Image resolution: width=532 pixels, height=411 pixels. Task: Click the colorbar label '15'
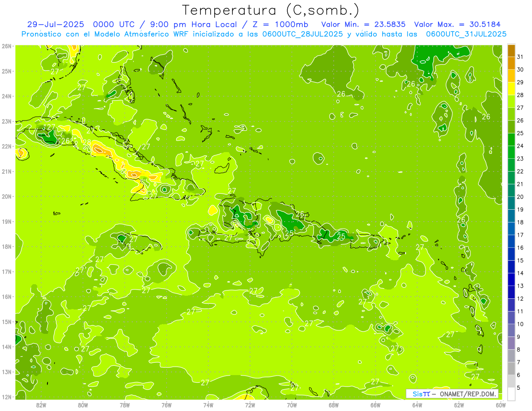click(520, 260)
